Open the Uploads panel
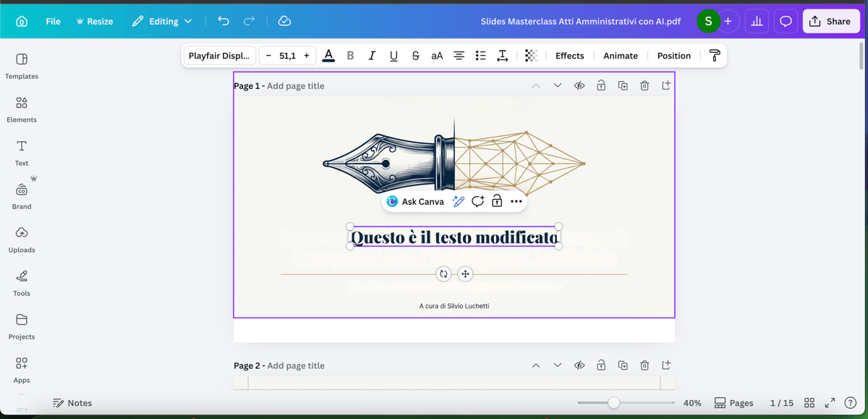 click(x=22, y=240)
